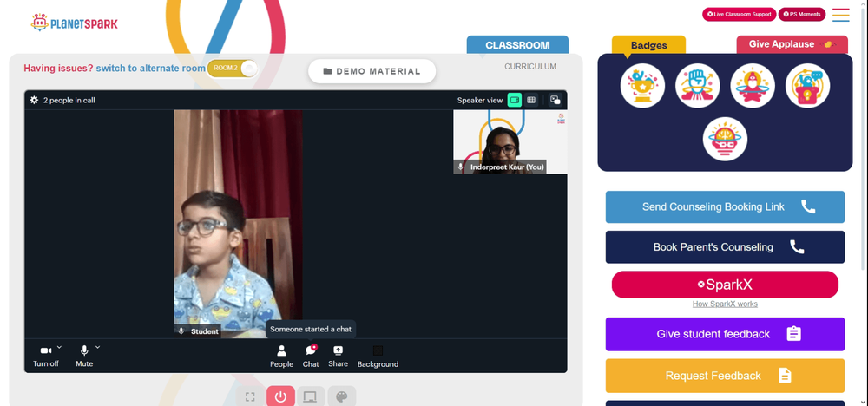Toggle the ROOM 2 alternate room switch
The image size is (868, 406).
[x=233, y=68]
